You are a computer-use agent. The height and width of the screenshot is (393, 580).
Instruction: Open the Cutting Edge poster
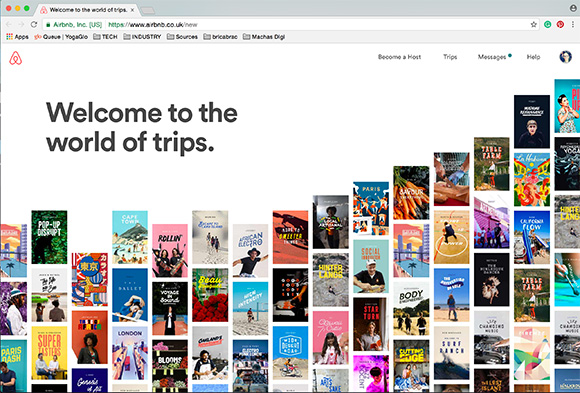411,366
